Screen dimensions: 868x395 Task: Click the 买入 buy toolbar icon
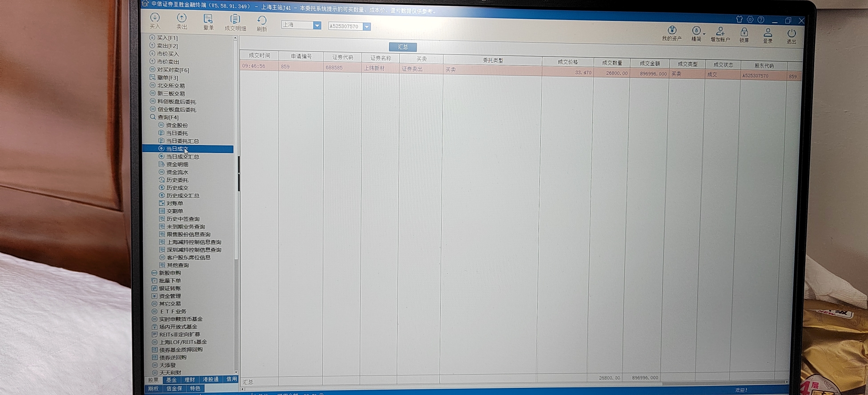pyautogui.click(x=155, y=20)
